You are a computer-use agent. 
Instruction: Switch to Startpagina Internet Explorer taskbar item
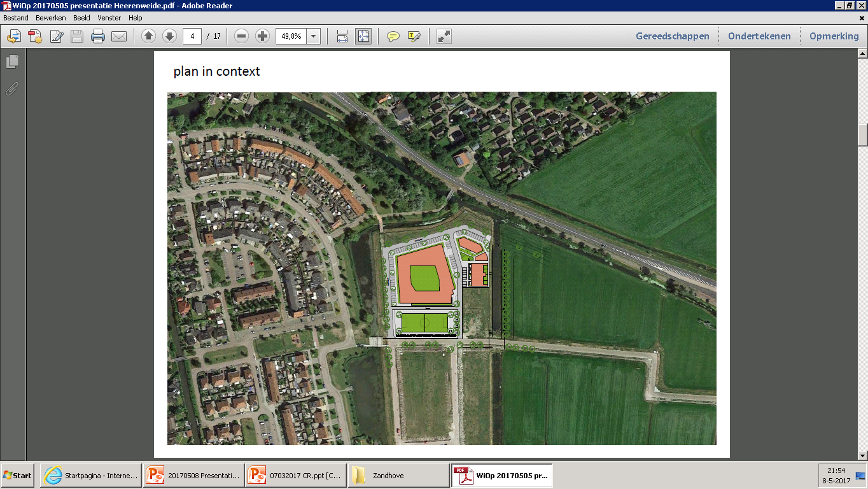coord(91,476)
